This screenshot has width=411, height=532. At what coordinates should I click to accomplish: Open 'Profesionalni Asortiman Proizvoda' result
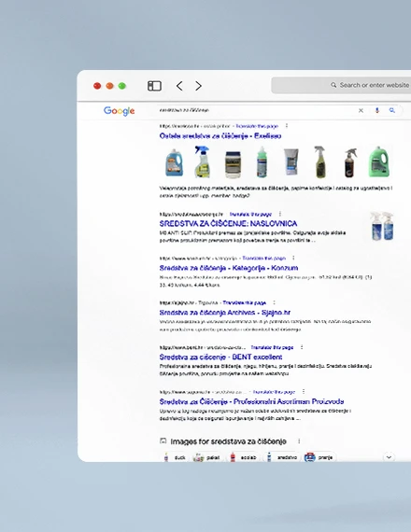click(x=251, y=401)
